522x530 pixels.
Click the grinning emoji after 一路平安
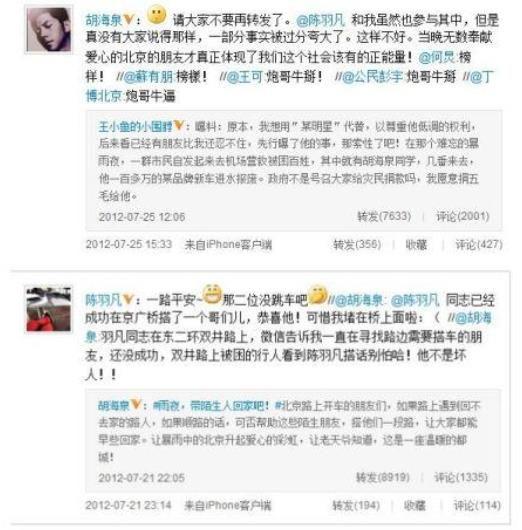(x=212, y=294)
